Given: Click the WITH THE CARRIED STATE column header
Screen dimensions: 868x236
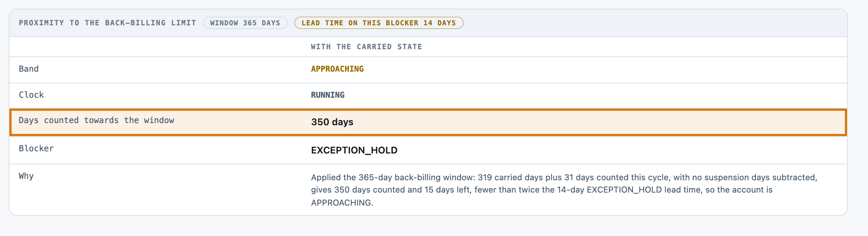Looking at the screenshot, I should [x=366, y=47].
